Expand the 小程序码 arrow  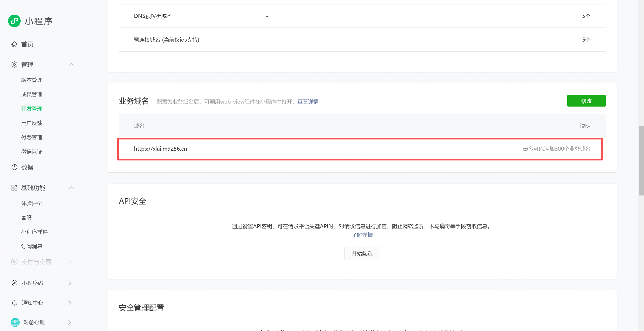[x=70, y=283]
